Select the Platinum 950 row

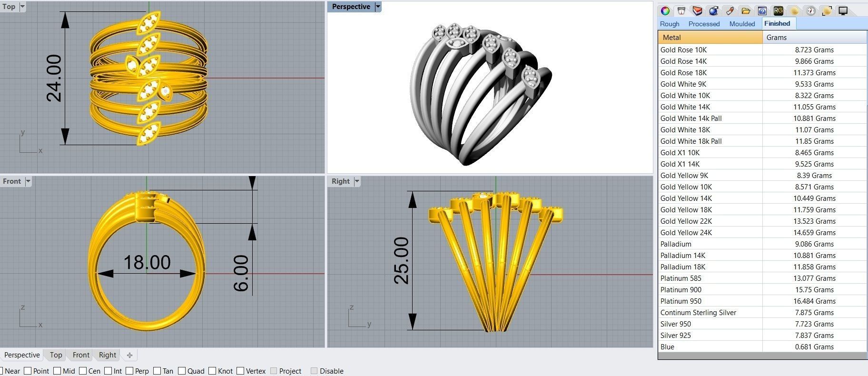(762, 301)
